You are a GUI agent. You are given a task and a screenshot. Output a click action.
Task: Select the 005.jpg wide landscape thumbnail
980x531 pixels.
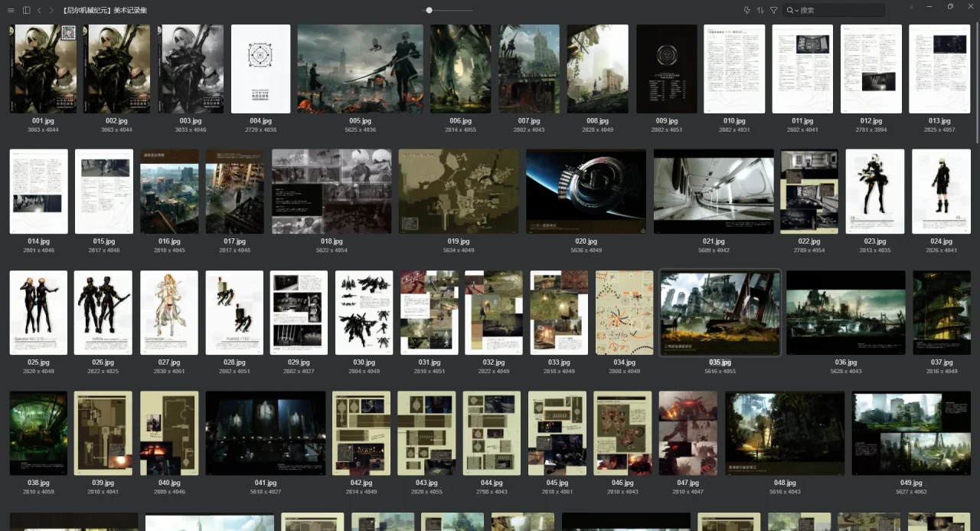pos(360,69)
